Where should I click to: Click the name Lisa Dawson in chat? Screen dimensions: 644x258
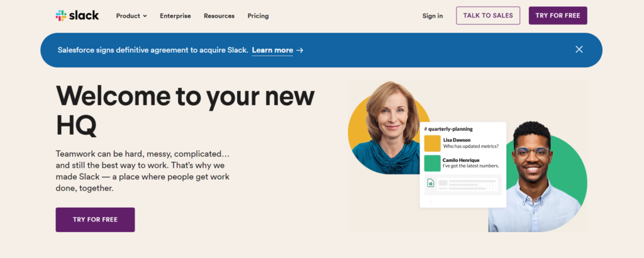[x=457, y=140]
